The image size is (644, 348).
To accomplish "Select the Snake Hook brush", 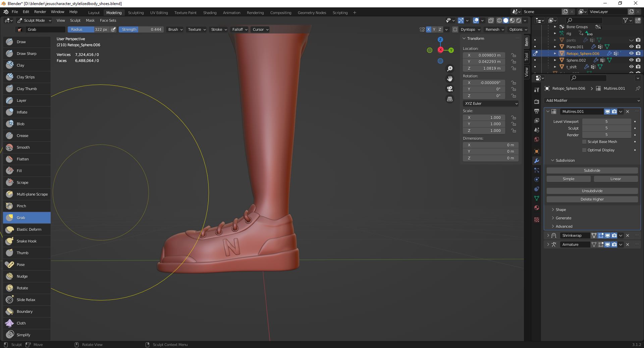I will point(26,241).
